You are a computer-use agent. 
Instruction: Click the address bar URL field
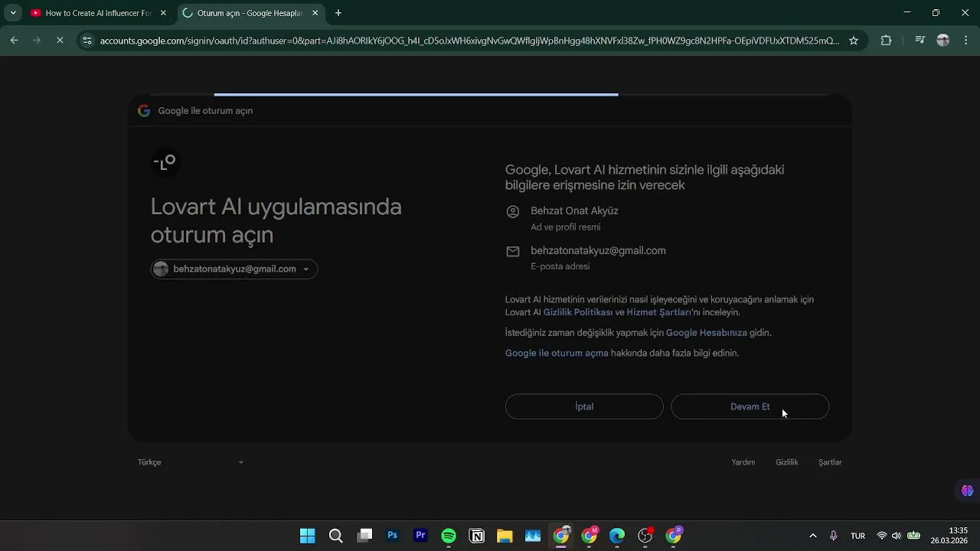[469, 41]
